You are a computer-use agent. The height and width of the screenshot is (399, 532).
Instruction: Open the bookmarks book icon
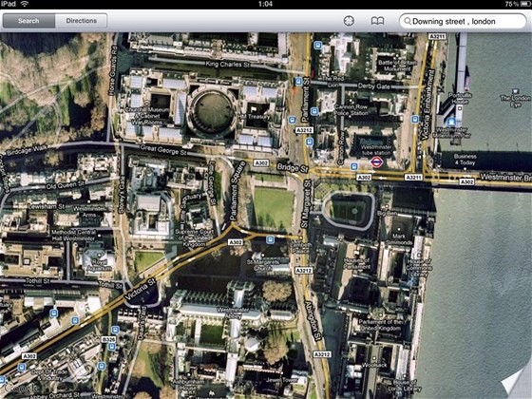[377, 21]
